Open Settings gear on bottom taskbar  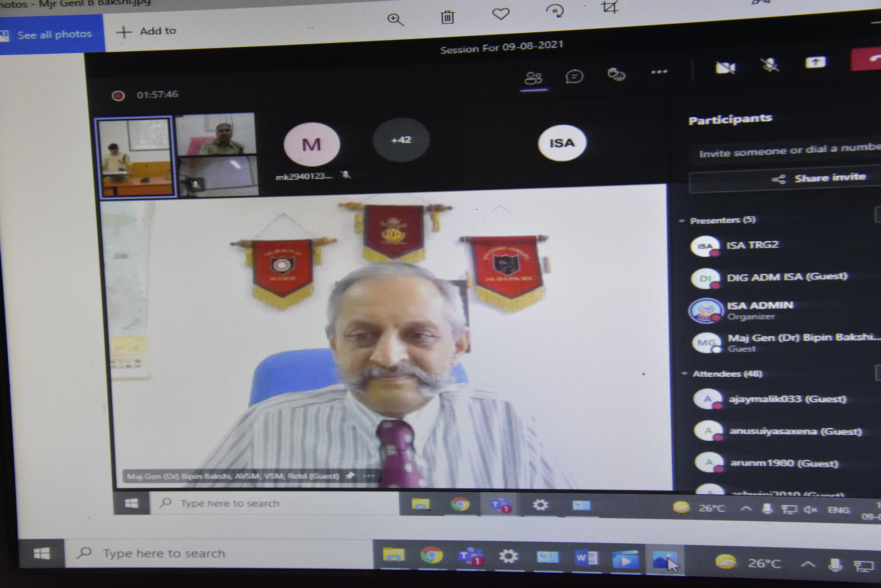[x=508, y=556]
